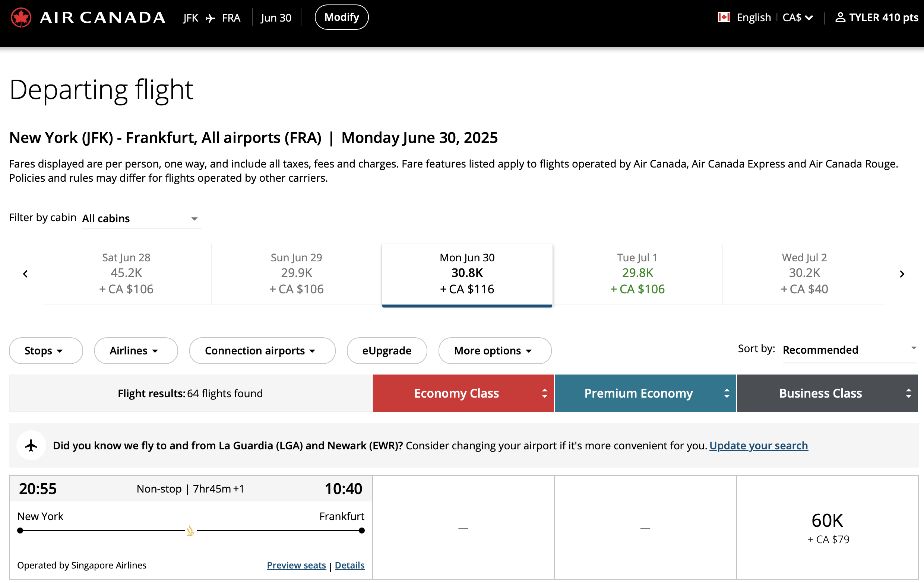Click the airplane icon between JFK and FRA
Screen dimensions: 924x583
point(210,18)
